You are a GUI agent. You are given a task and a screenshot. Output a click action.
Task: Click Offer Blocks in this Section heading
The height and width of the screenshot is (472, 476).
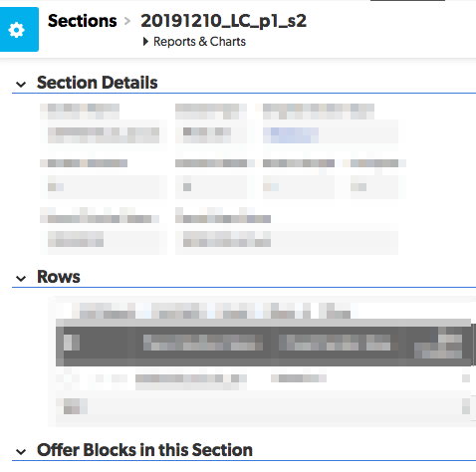[x=144, y=450]
